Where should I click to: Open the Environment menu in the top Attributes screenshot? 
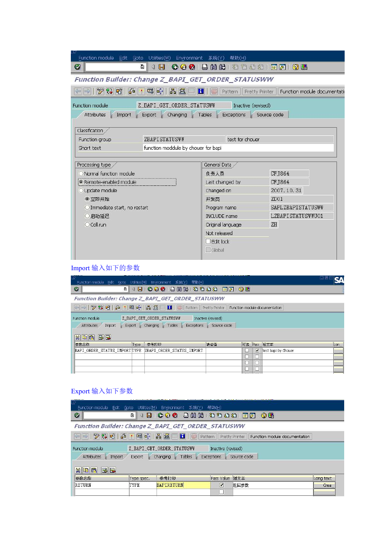(x=189, y=58)
